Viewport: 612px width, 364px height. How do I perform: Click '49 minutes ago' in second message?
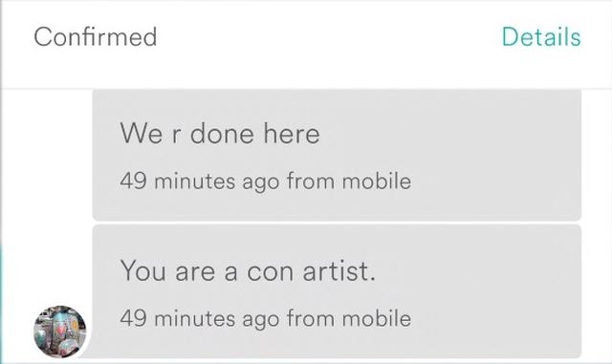click(x=200, y=318)
